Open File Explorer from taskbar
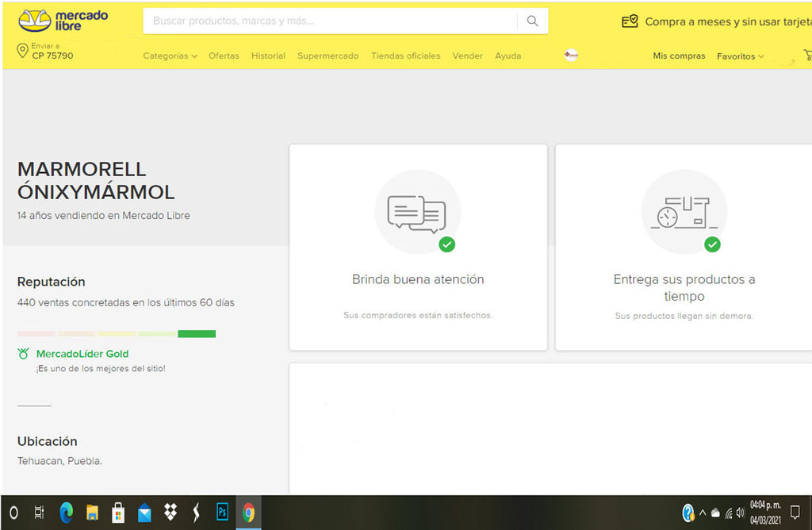The height and width of the screenshot is (530, 812). tap(92, 513)
